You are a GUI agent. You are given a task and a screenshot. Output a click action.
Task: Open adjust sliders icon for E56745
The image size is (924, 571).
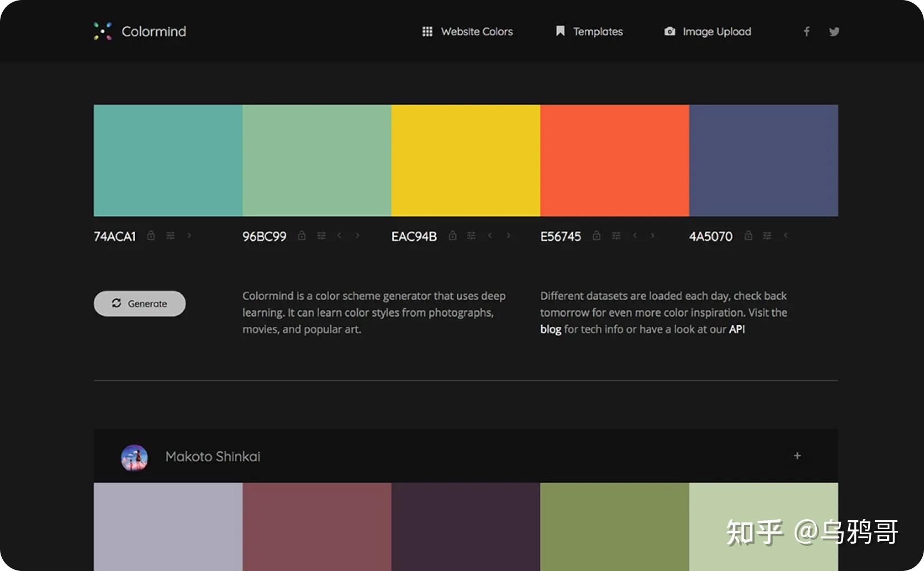[616, 236]
